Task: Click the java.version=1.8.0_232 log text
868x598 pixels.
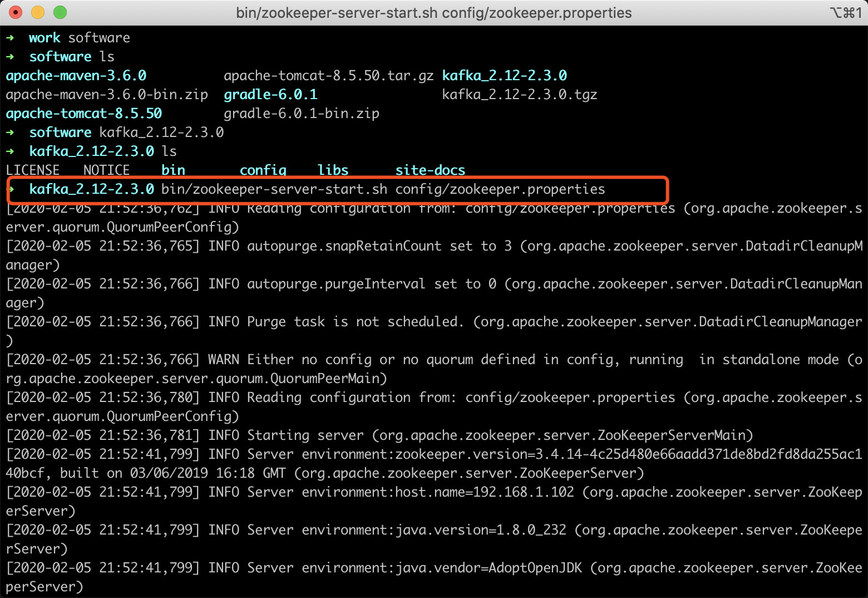Action: 481,530
